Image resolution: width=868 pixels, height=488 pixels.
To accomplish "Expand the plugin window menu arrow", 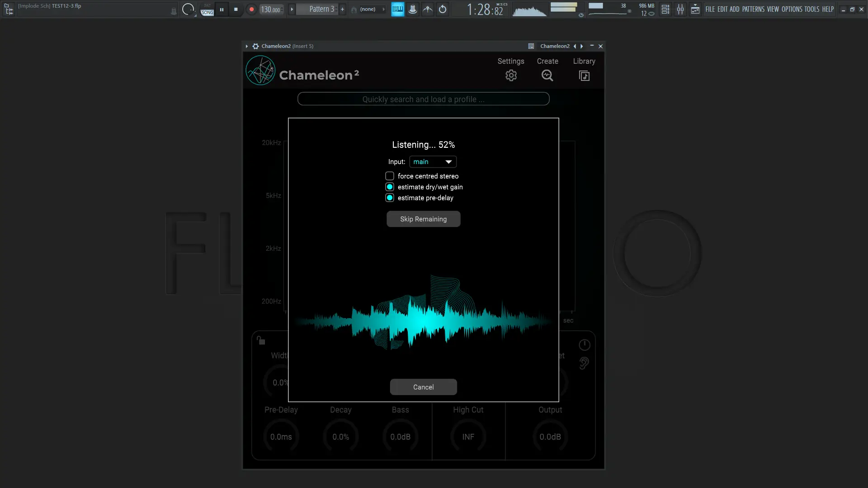I will pyautogui.click(x=247, y=46).
